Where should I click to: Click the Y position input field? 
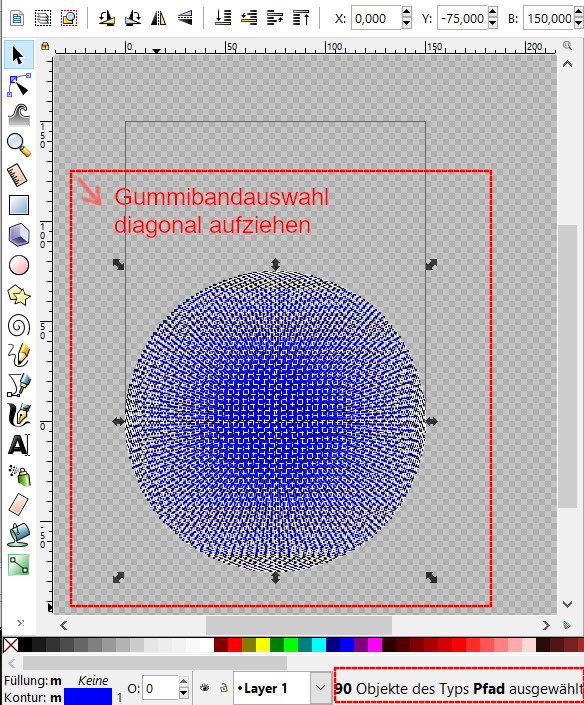pos(462,18)
